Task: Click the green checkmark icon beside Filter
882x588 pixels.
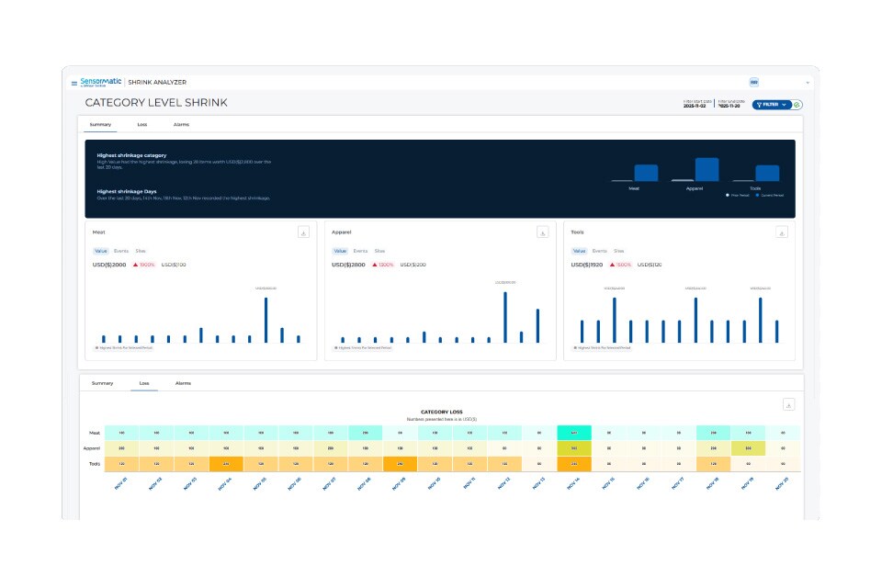Action: coord(797,104)
